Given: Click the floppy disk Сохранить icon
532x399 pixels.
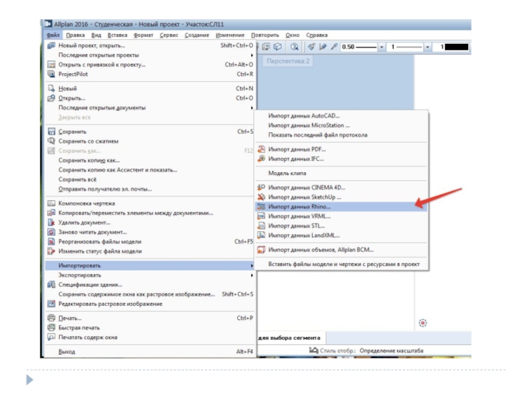Looking at the screenshot, I should [x=51, y=132].
